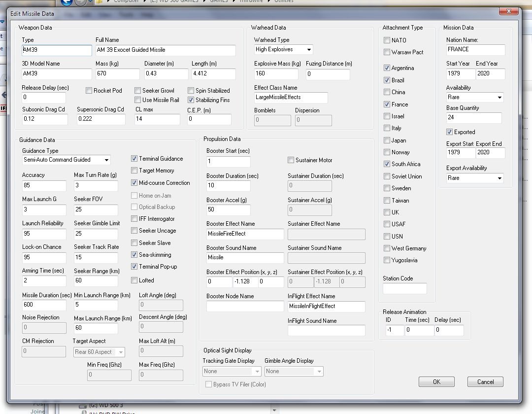
Task: Click the Booster Effect Name field
Action: coord(245,234)
